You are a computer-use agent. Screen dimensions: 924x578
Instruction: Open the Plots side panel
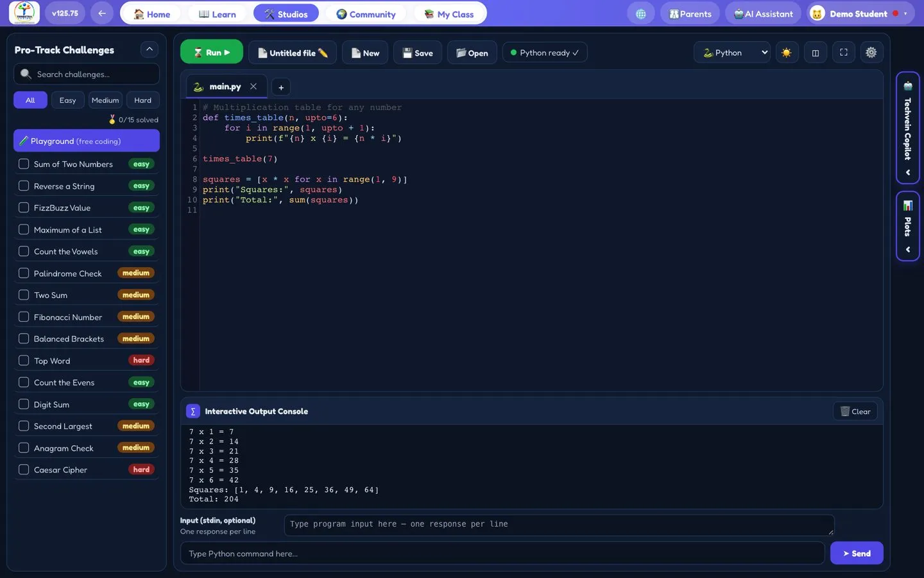coord(908,226)
